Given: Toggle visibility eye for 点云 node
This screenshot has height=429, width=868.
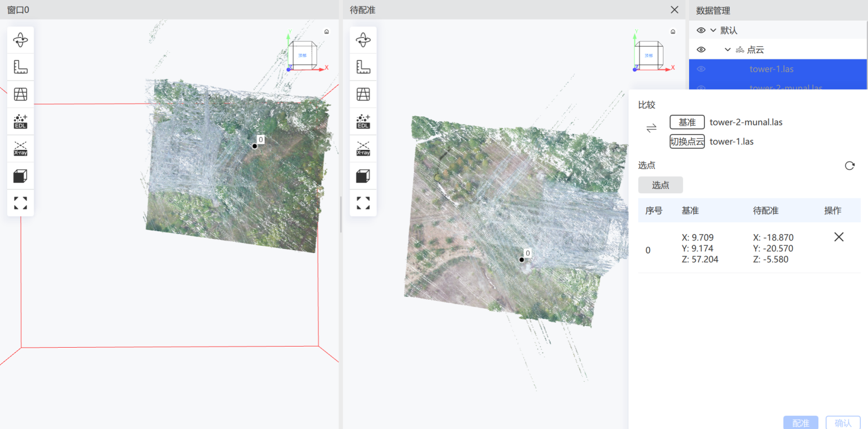Looking at the screenshot, I should [x=701, y=50].
